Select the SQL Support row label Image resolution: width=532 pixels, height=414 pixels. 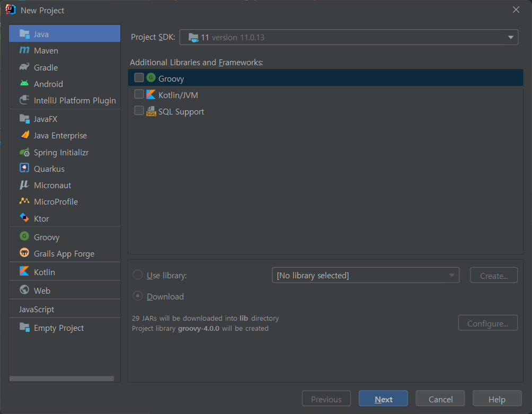click(181, 112)
